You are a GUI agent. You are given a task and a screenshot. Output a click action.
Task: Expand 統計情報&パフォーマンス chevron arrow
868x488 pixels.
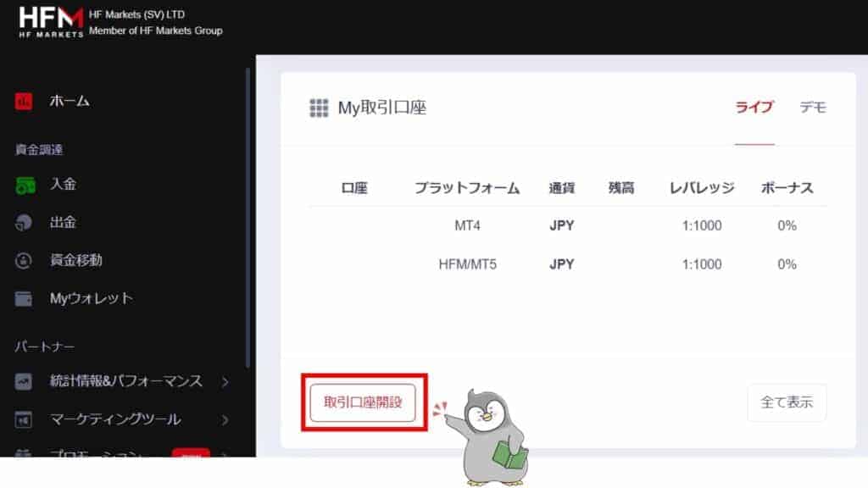coord(225,382)
